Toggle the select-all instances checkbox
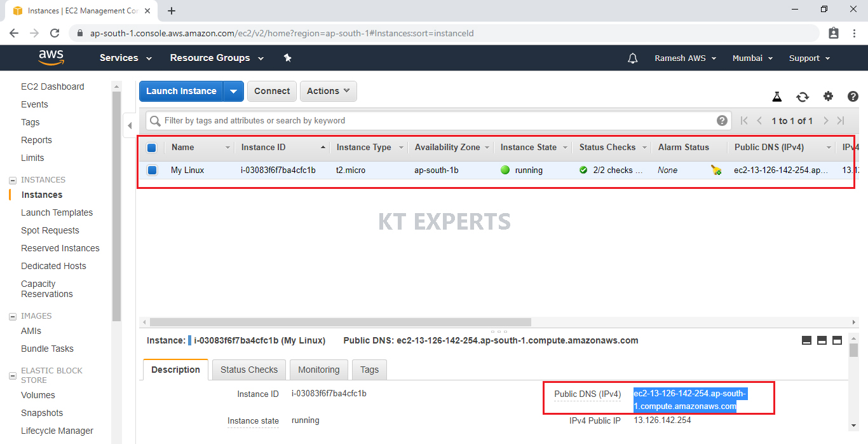This screenshot has height=444, width=868. point(152,148)
